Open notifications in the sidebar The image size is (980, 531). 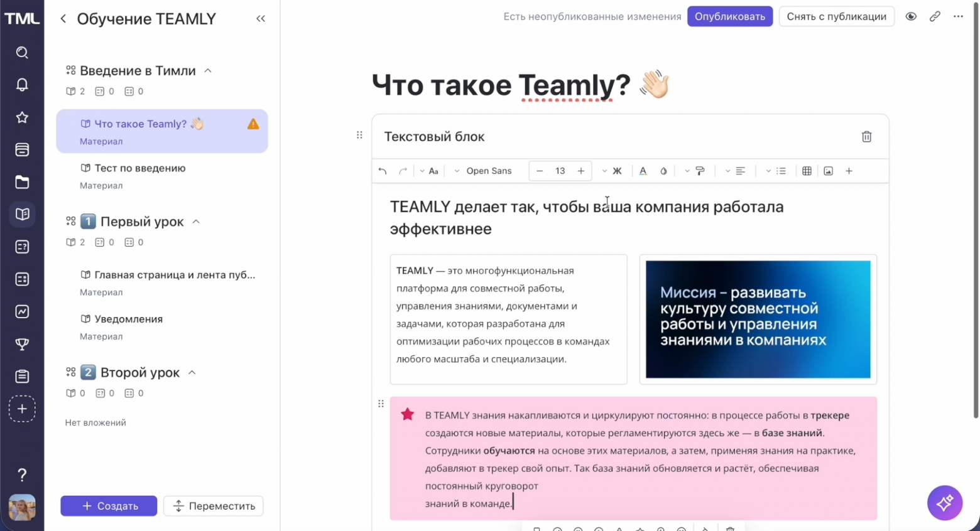coord(22,85)
